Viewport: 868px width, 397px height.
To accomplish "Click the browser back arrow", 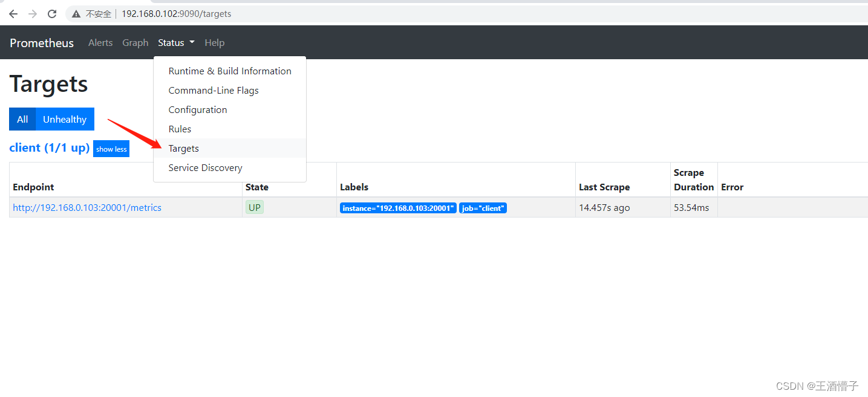I will (x=13, y=13).
